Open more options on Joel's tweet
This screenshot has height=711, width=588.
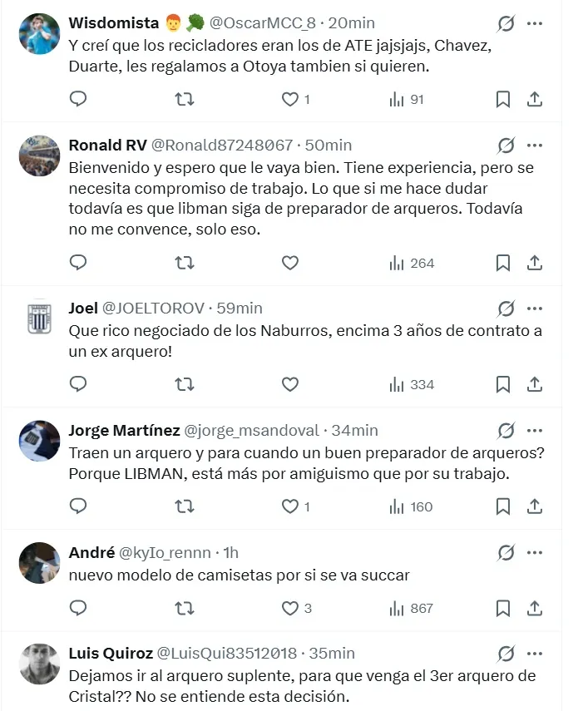tap(535, 309)
